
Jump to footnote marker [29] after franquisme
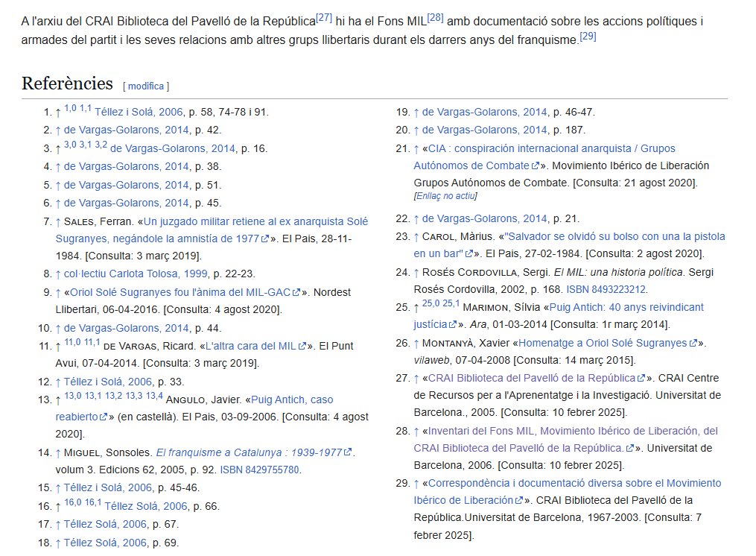click(588, 35)
